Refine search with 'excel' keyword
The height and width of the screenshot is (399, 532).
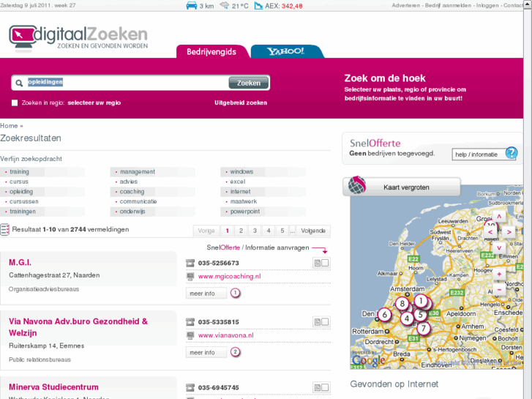pyautogui.click(x=238, y=182)
